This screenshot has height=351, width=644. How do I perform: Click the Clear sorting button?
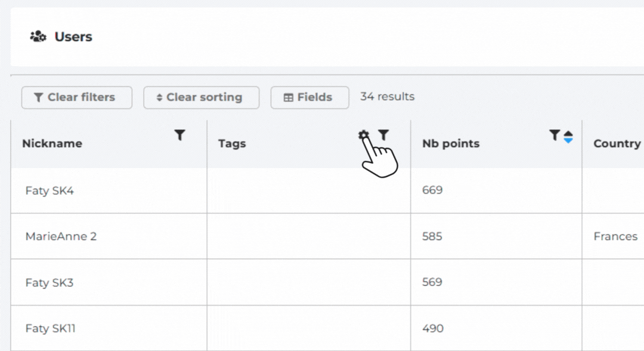tap(201, 97)
